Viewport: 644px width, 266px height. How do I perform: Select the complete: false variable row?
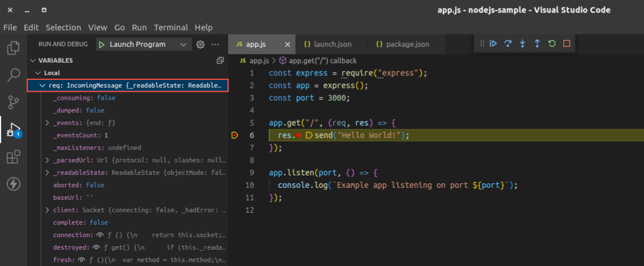tap(128, 222)
